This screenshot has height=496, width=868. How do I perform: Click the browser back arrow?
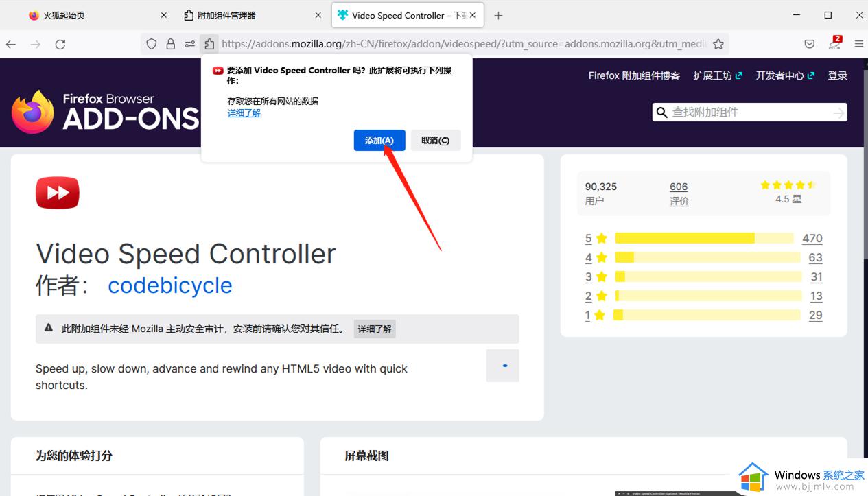(11, 44)
